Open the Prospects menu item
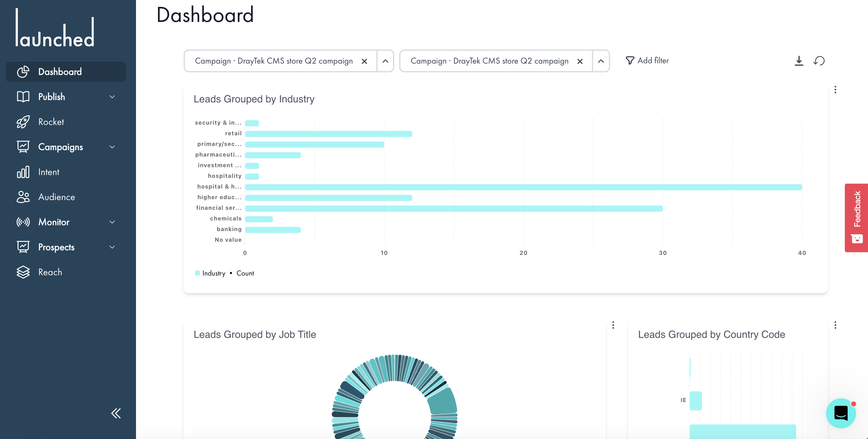 pyautogui.click(x=66, y=247)
